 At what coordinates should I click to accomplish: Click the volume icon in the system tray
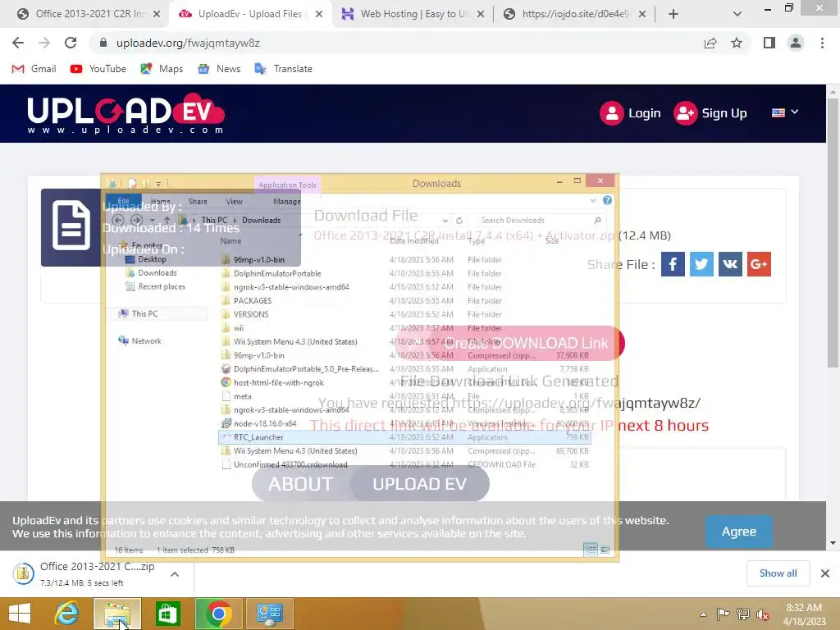click(x=762, y=614)
